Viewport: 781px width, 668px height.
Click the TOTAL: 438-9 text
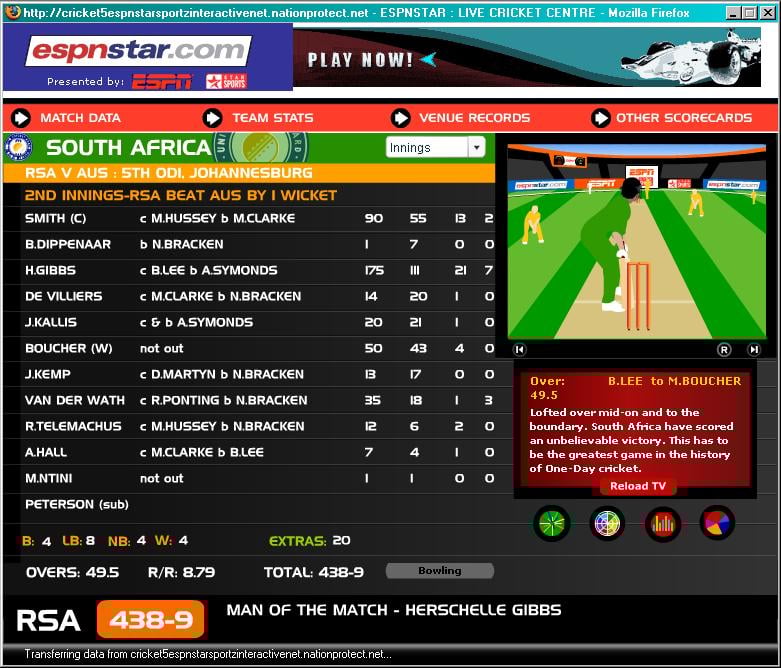(x=314, y=572)
